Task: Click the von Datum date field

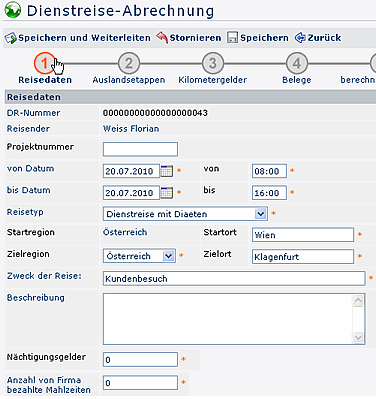Action: (x=131, y=171)
